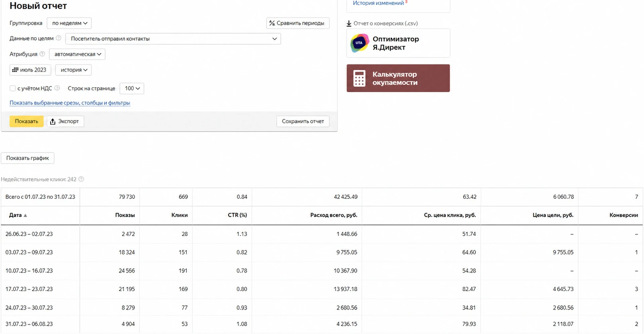
Task: Click total goal cost 6 060.78
Action: [564, 197]
